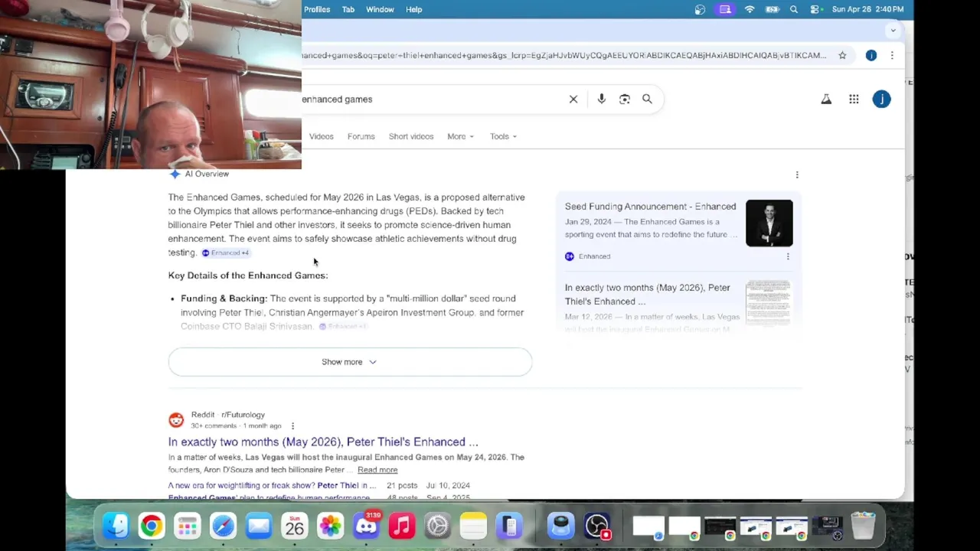Screen dimensions: 980x551
Task: Open the document thumbnail on the Thiel source card
Action: pos(768,303)
